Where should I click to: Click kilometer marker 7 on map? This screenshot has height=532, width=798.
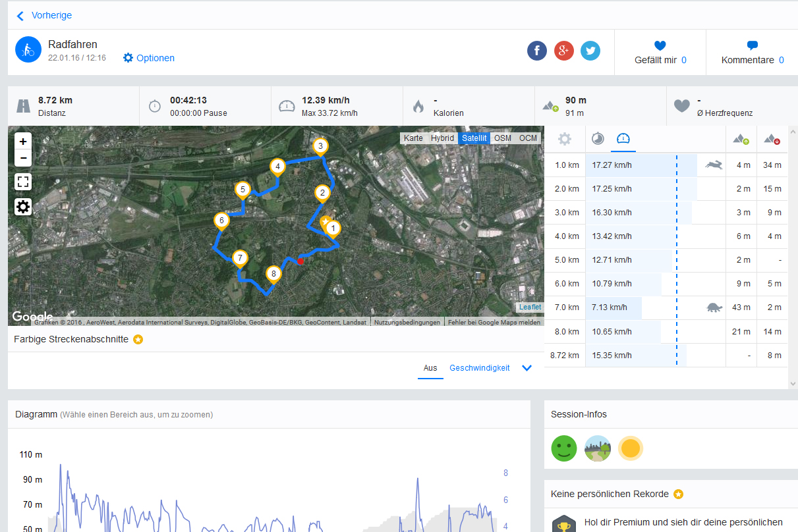(241, 257)
